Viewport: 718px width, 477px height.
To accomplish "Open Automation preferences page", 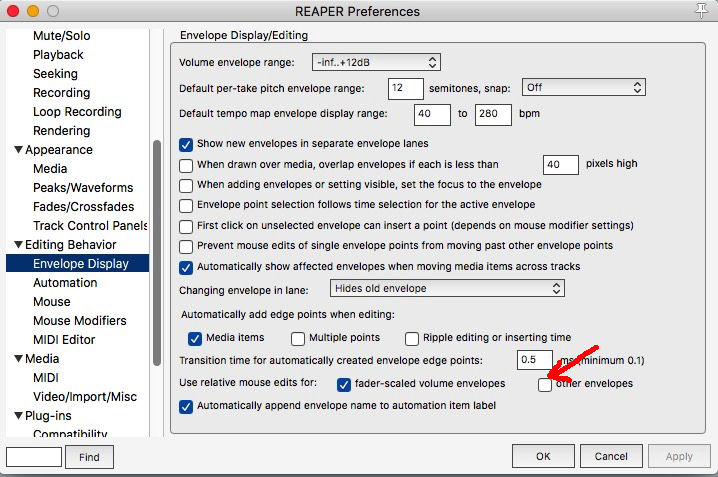I will coord(65,283).
